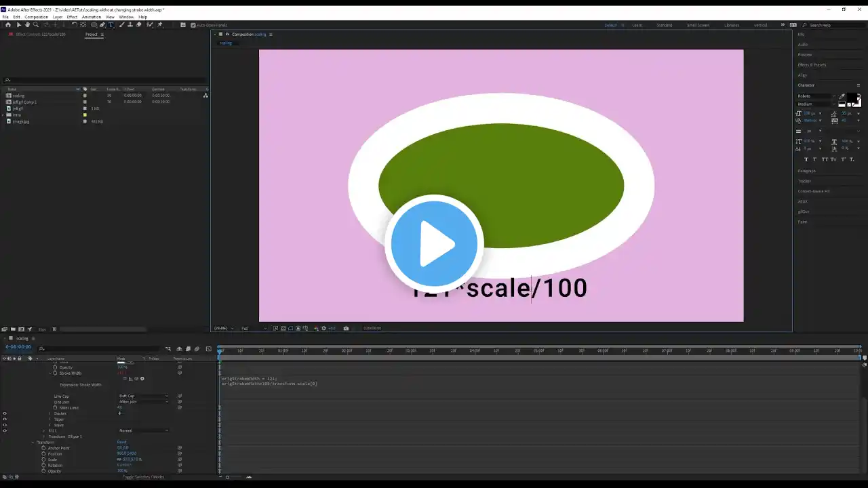Image resolution: width=868 pixels, height=488 pixels.
Task: Click the Rotation property stopwatch
Action: tap(43, 465)
